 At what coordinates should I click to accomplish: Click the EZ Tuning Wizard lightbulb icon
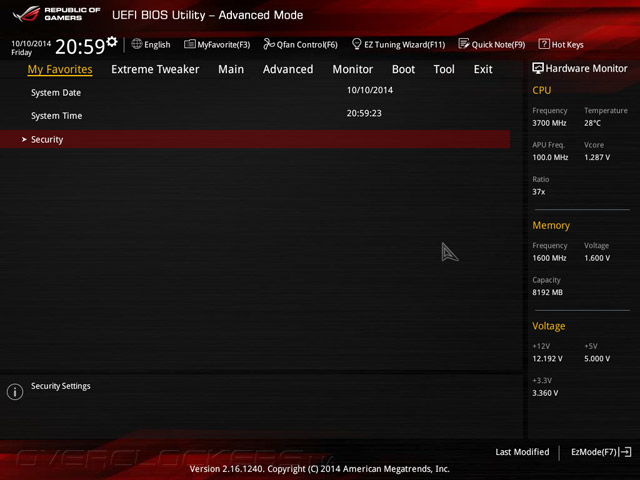coord(356,44)
